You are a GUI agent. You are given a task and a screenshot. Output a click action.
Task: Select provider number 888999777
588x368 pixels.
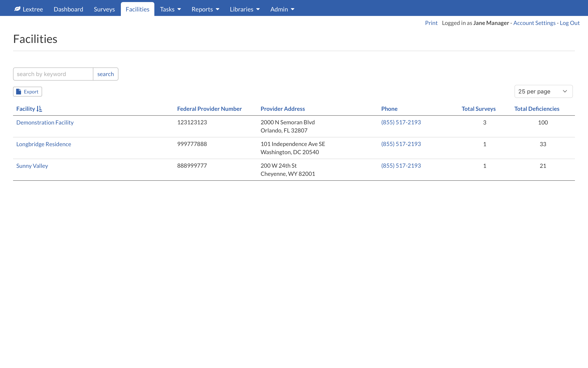pyautogui.click(x=192, y=166)
